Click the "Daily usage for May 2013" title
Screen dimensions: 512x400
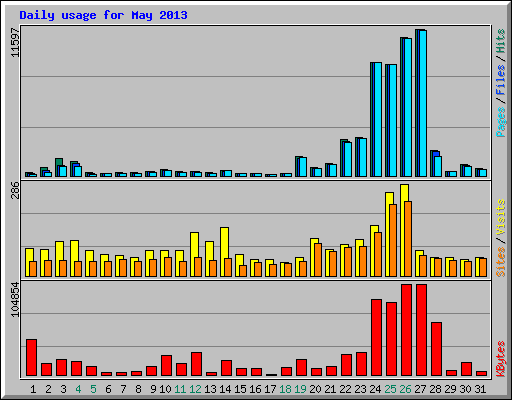(103, 15)
